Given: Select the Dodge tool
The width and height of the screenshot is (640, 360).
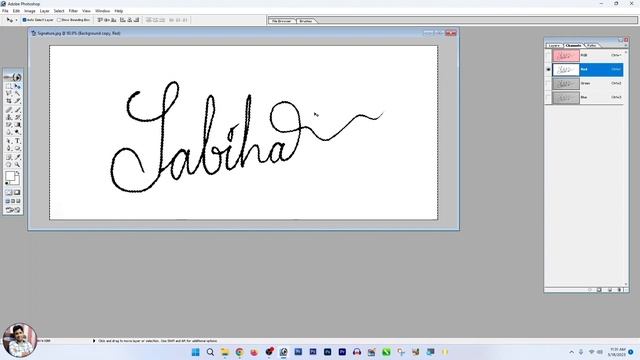Looking at the screenshot, I should tap(18, 132).
